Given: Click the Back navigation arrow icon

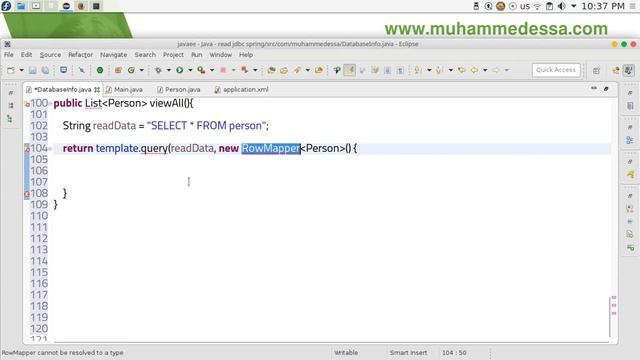Looking at the screenshot, I should (474, 70).
